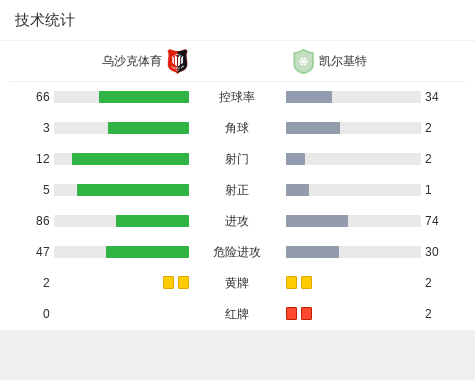Click the away team first yellow card icon
The height and width of the screenshot is (380, 475).
(x=291, y=282)
